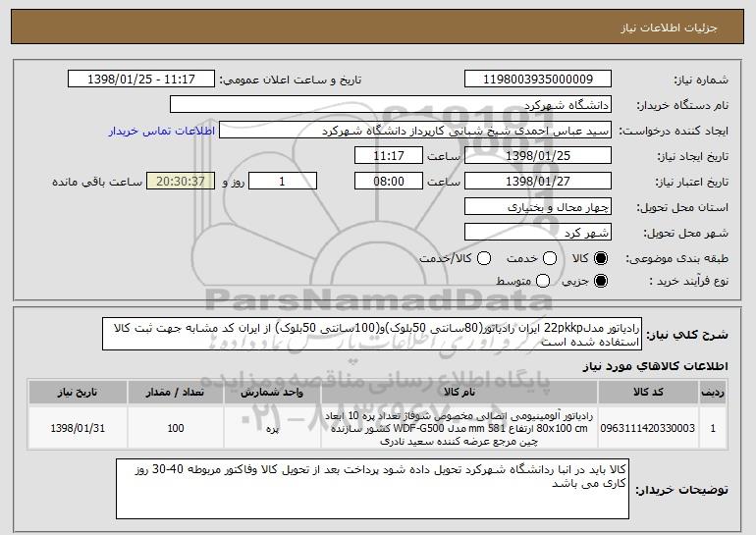The image size is (756, 535).
Task: Click the نوع فرآیند خرید label
Action: tap(689, 281)
